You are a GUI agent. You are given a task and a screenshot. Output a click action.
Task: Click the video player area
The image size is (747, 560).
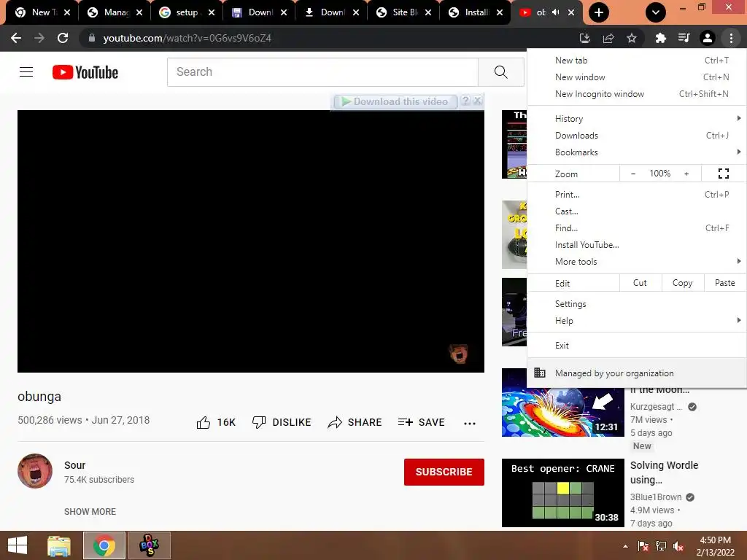251,241
